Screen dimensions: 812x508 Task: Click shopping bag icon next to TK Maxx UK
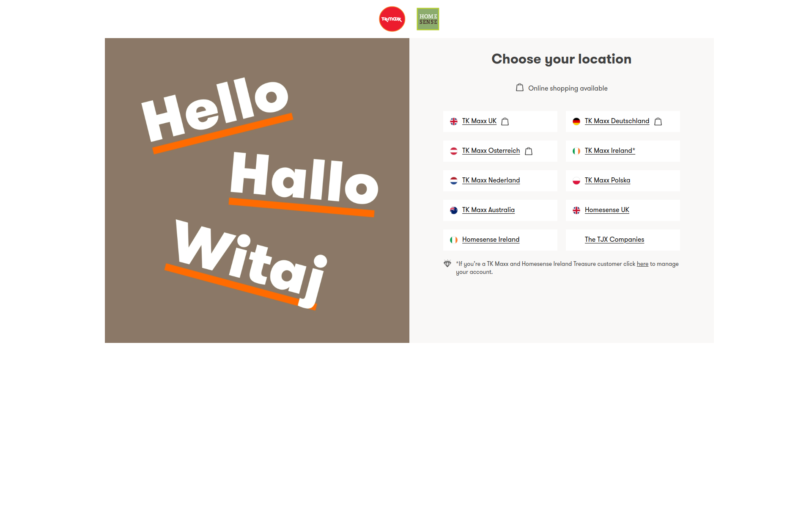pos(505,121)
